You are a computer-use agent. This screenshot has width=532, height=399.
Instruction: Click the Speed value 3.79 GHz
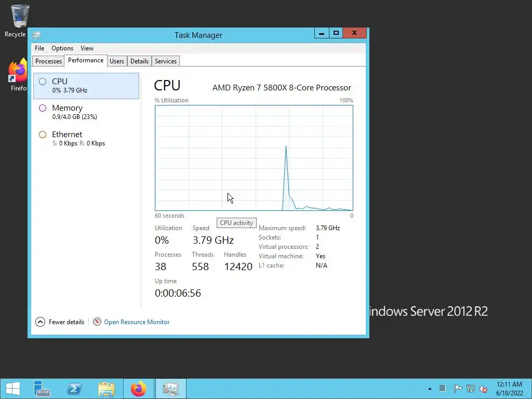(213, 240)
